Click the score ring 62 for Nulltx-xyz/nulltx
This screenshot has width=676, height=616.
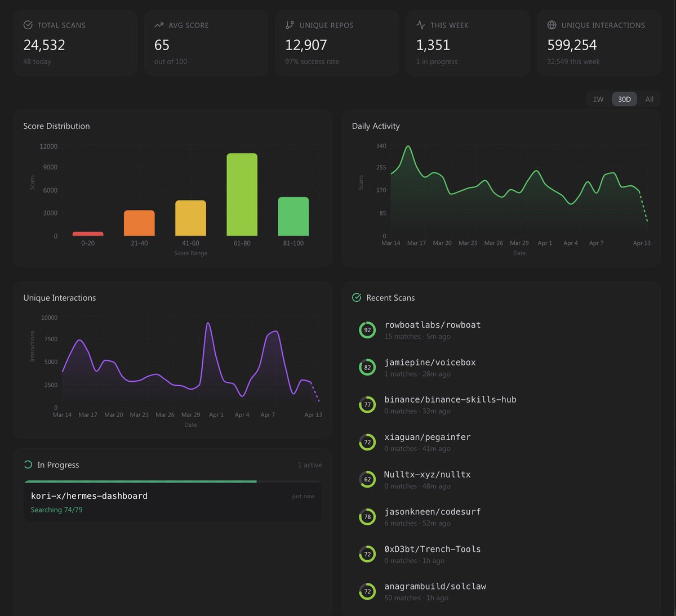point(367,479)
